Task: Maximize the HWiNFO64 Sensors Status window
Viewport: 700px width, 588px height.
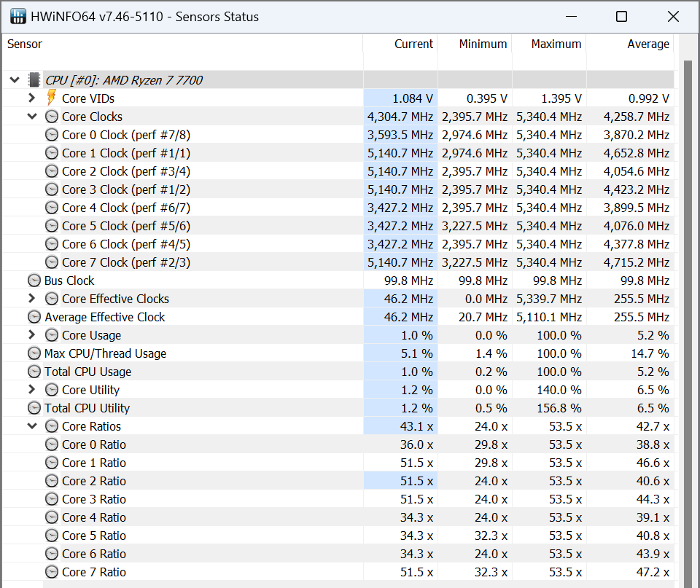Action: (x=621, y=17)
